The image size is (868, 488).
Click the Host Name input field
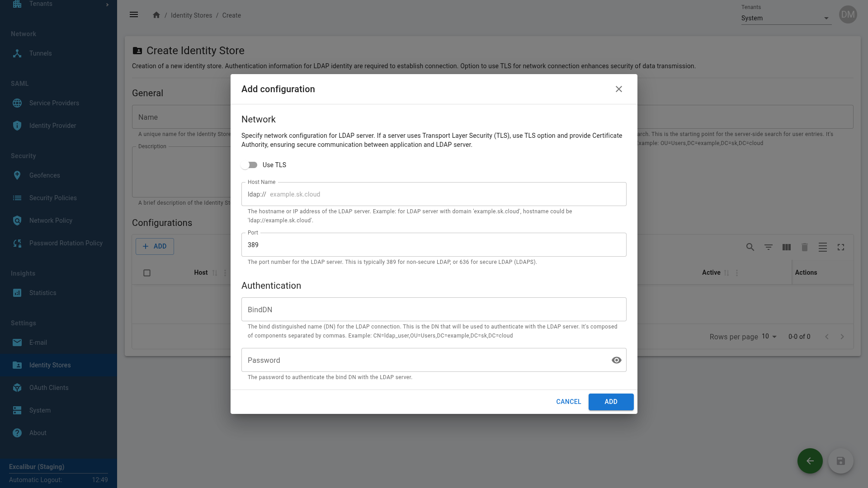click(x=445, y=194)
